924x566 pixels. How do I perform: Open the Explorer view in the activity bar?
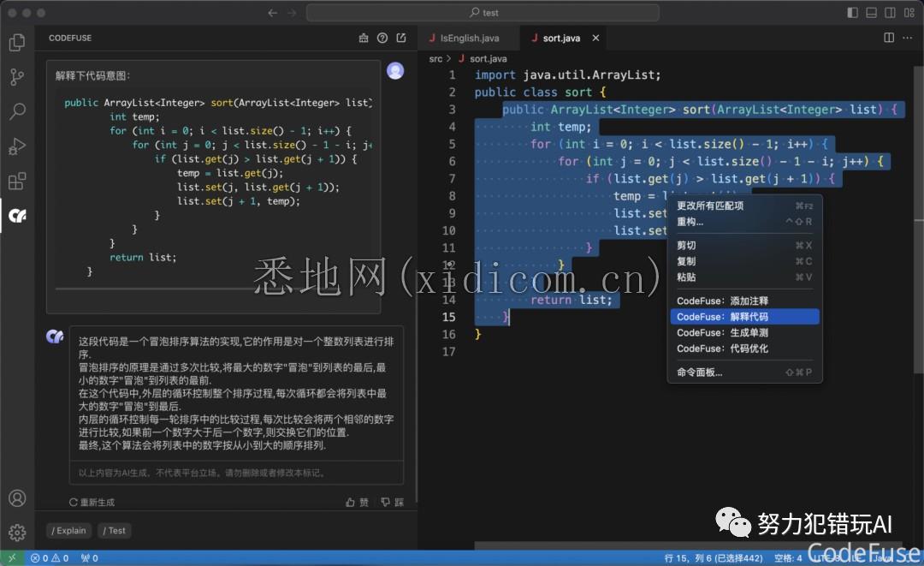pyautogui.click(x=18, y=41)
